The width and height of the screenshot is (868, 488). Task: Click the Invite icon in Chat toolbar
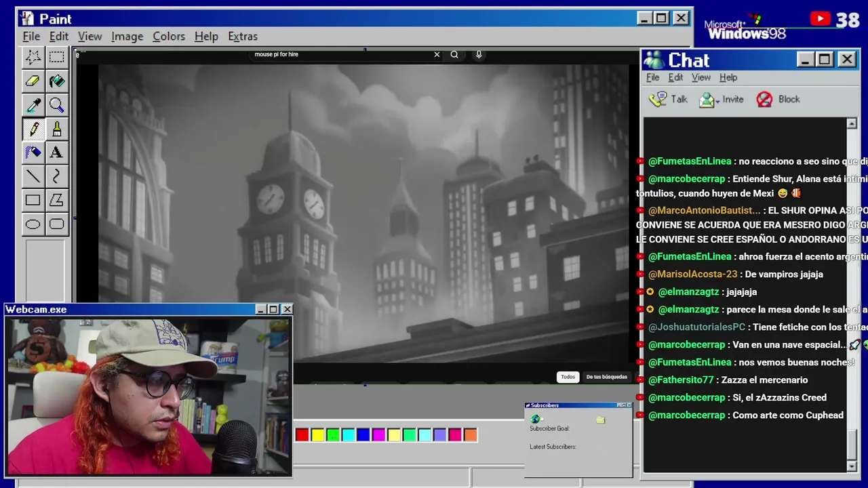click(708, 100)
